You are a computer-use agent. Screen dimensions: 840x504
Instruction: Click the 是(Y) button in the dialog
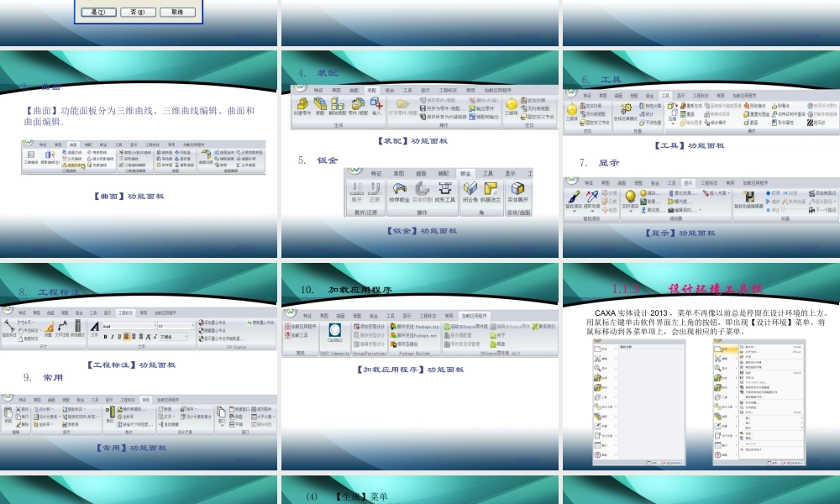coord(98,12)
